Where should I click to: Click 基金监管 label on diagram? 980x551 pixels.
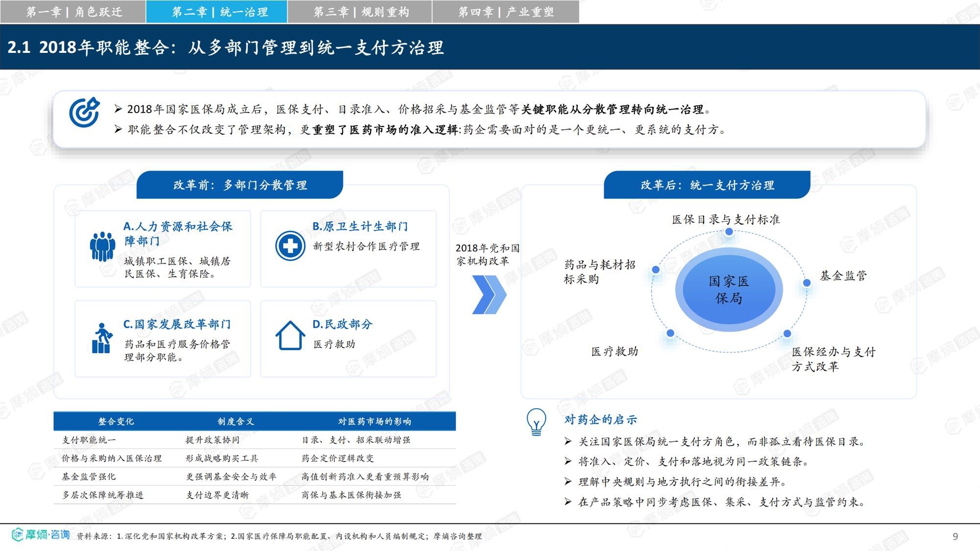point(843,276)
